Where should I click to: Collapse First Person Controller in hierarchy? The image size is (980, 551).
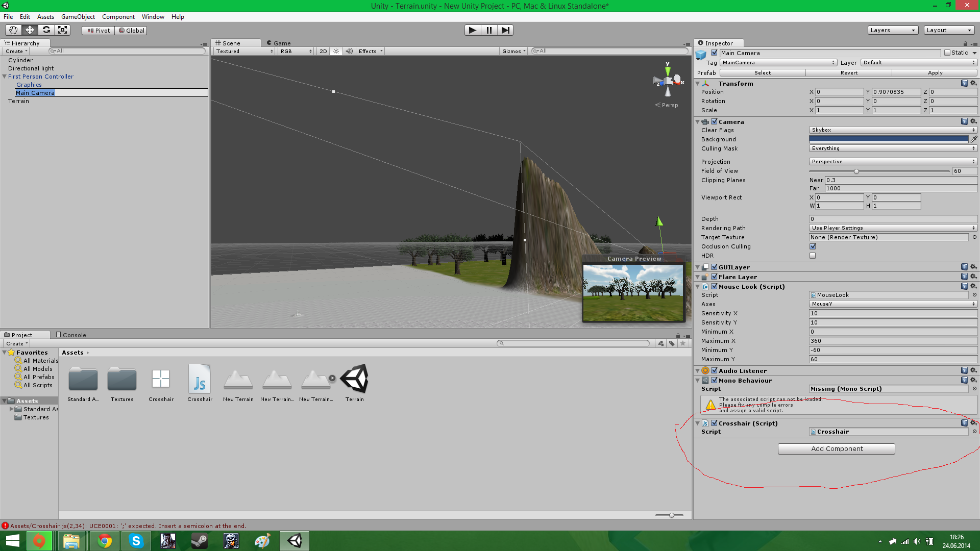coord(5,77)
